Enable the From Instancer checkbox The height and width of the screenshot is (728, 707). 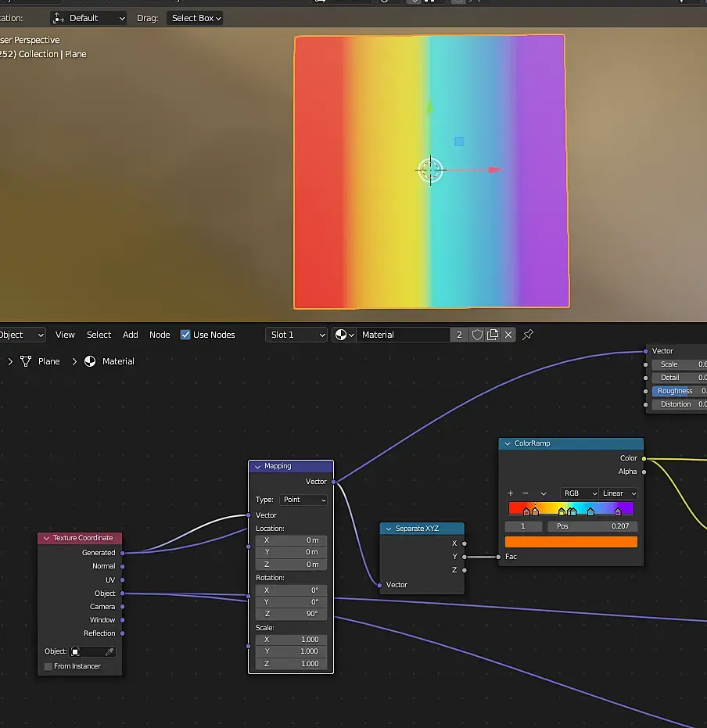pos(48,666)
